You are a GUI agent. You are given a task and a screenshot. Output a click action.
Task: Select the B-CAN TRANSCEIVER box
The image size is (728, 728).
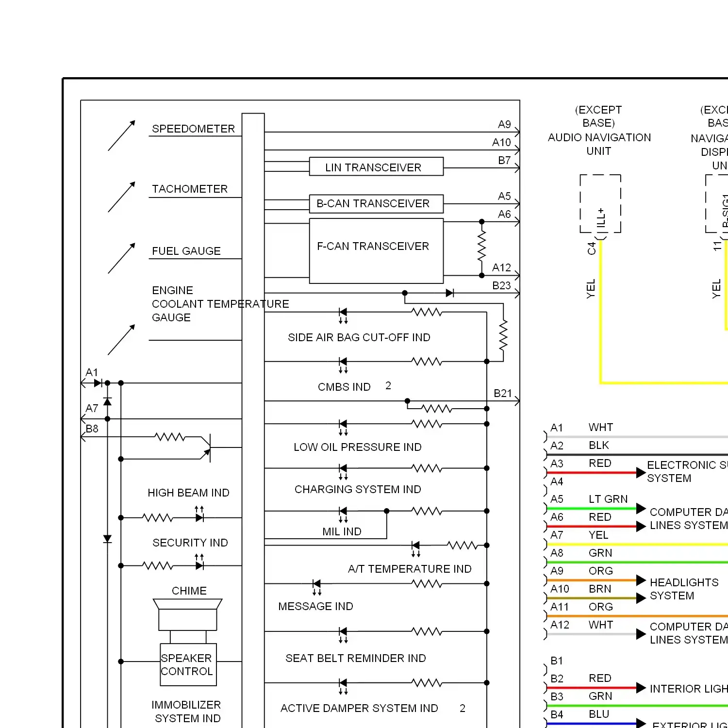[376, 204]
